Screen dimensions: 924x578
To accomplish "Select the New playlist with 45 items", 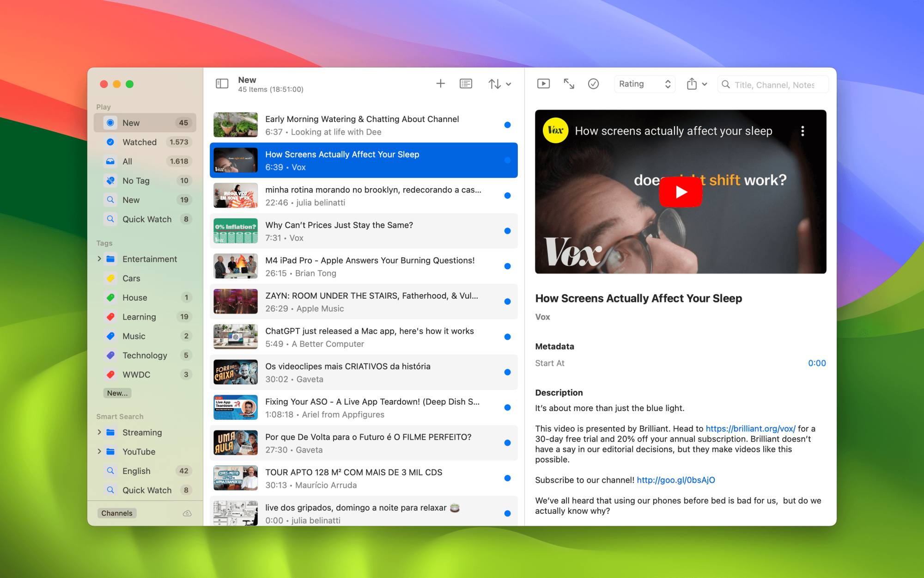I will pos(145,123).
